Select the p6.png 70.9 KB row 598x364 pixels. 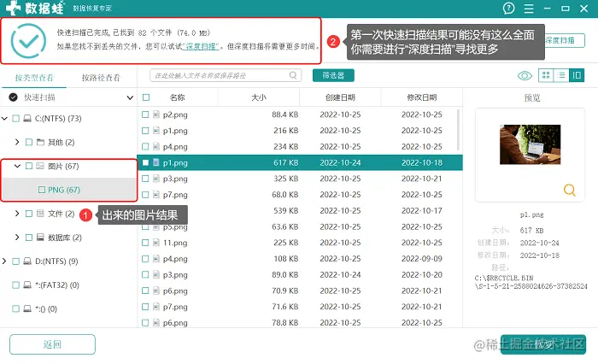click(300, 291)
